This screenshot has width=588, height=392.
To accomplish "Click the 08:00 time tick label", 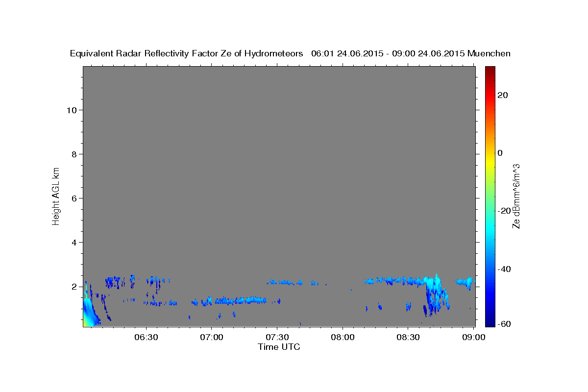I will (x=343, y=338).
